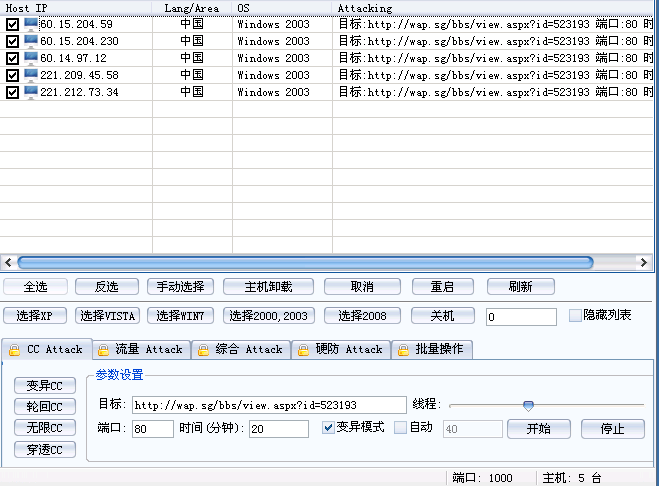659x486 pixels.
Task: Click the input field showing 0 beside 关机
Action: [x=521, y=317]
